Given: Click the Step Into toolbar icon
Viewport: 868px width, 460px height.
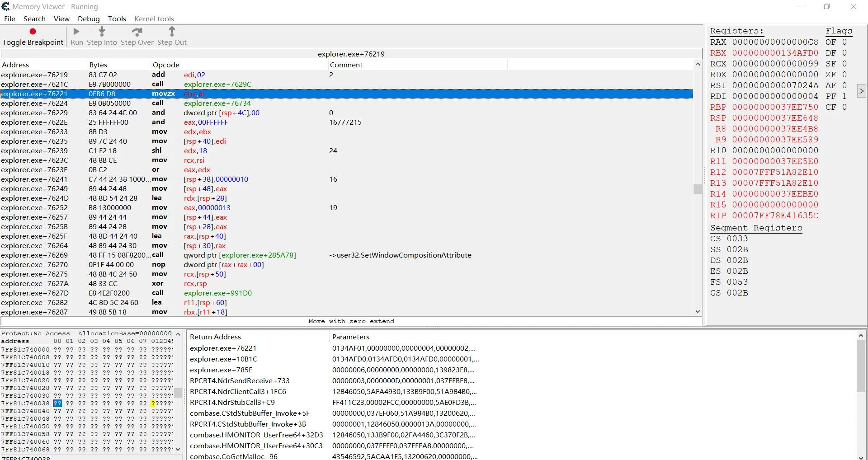Looking at the screenshot, I should [x=102, y=32].
